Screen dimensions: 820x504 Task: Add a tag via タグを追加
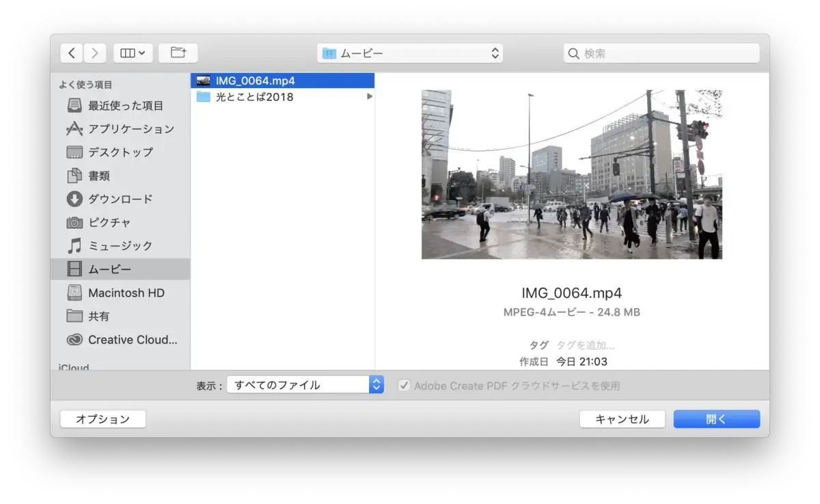pyautogui.click(x=584, y=345)
